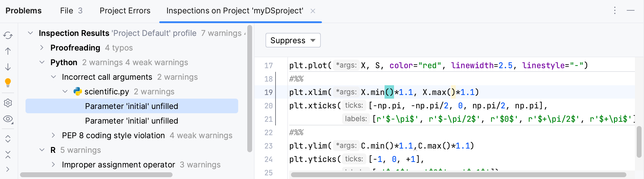Screen dimensions: 644x179
Task: Click the Rerun Inspection refresh icon
Action: point(8,35)
